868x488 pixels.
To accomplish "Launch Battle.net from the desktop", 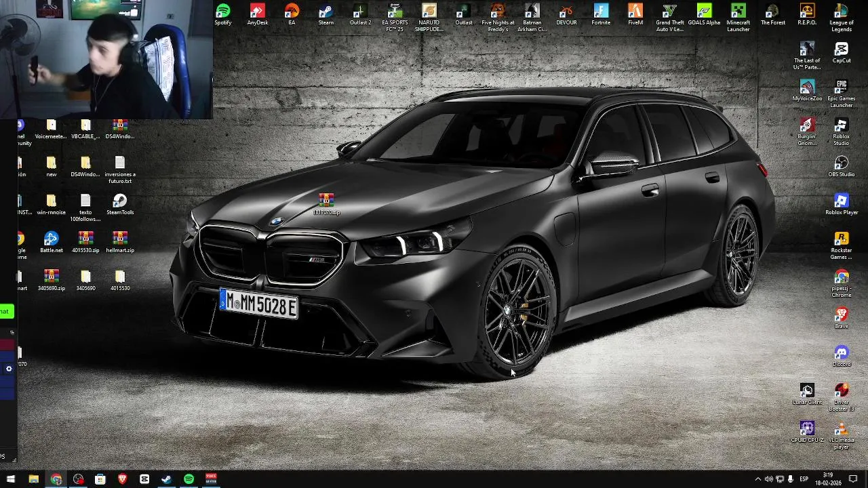I will pos(51,243).
